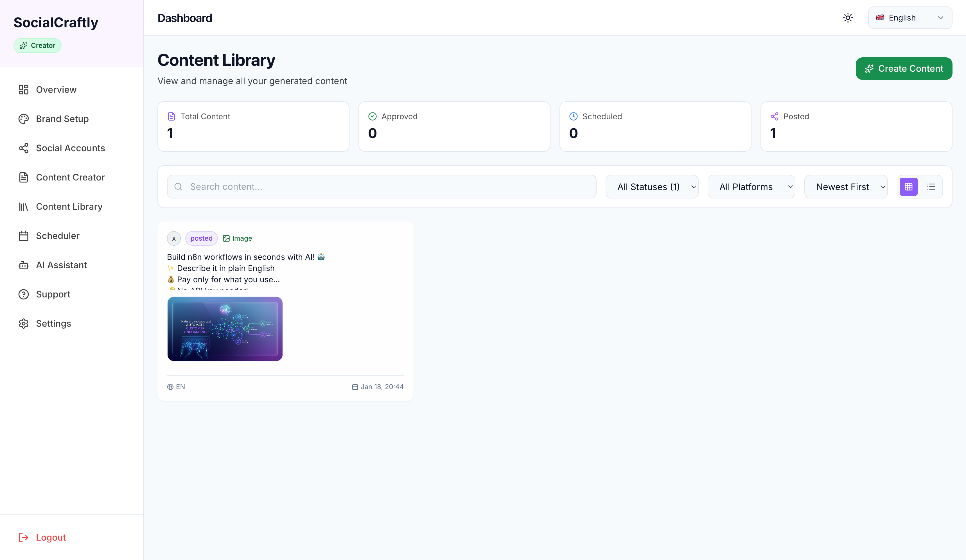The width and height of the screenshot is (966, 560).
Task: Select the Content Creator document icon
Action: coord(23,177)
